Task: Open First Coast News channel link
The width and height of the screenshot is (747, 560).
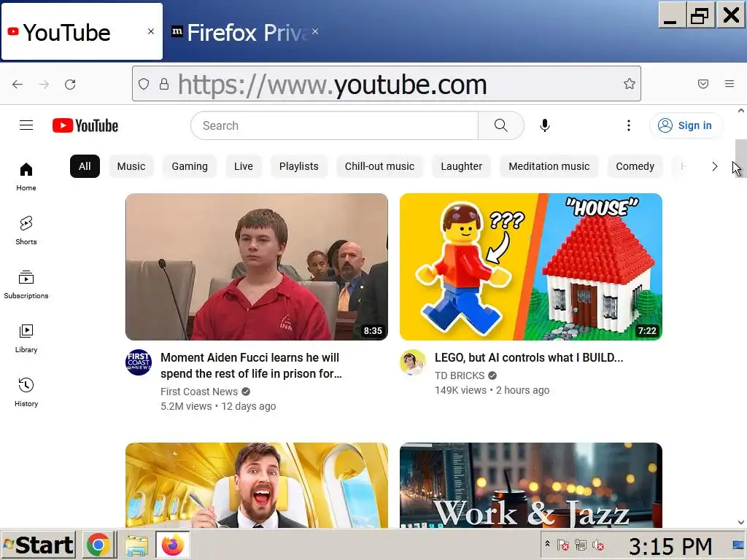Action: tap(199, 392)
